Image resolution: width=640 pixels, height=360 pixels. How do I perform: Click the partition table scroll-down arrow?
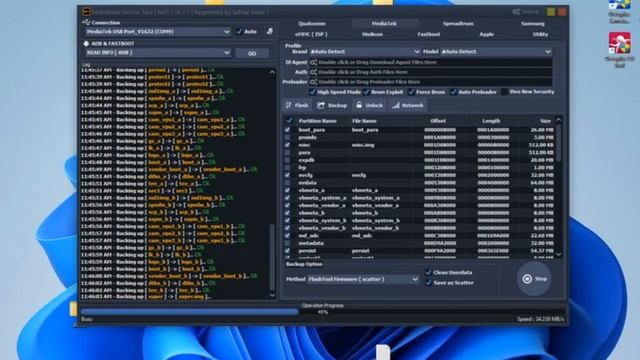(x=558, y=254)
